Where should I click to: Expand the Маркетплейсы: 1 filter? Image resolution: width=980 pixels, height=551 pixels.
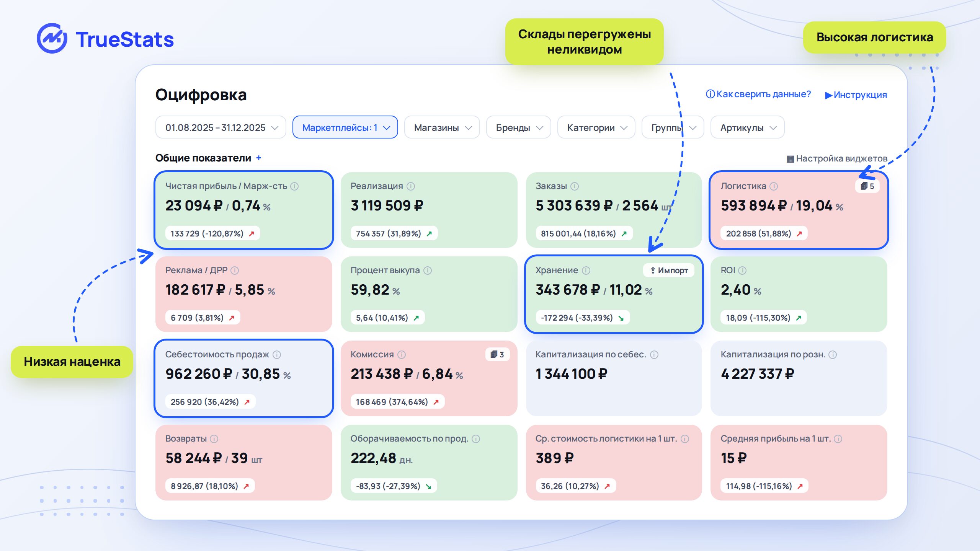point(345,127)
